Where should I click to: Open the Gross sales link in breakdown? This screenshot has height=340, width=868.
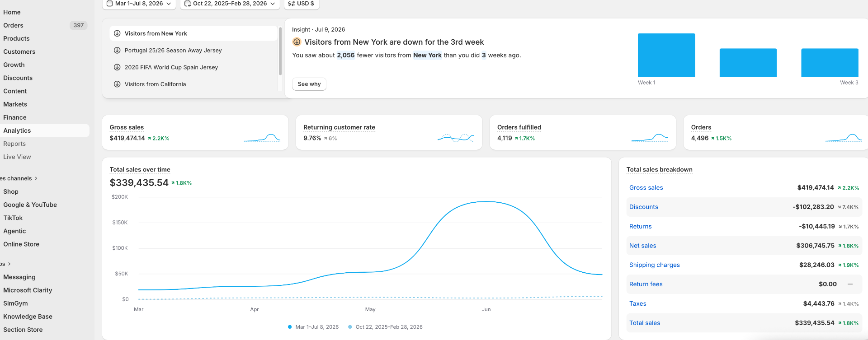646,187
